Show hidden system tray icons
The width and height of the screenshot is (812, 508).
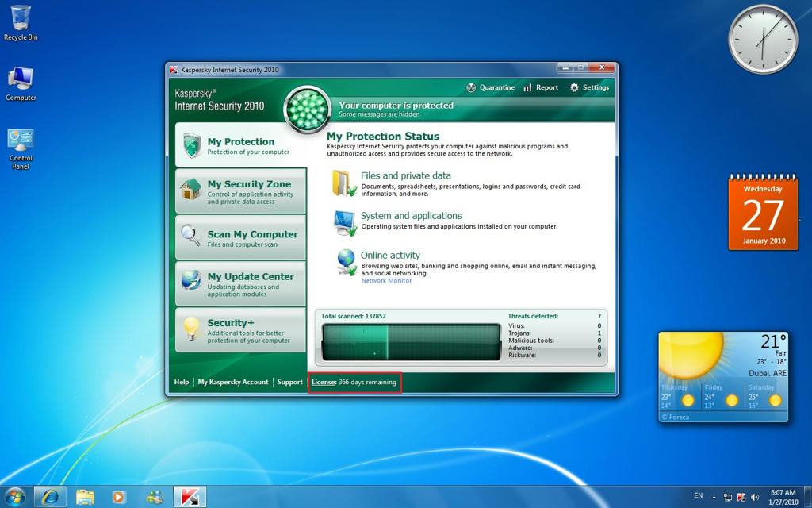point(714,497)
